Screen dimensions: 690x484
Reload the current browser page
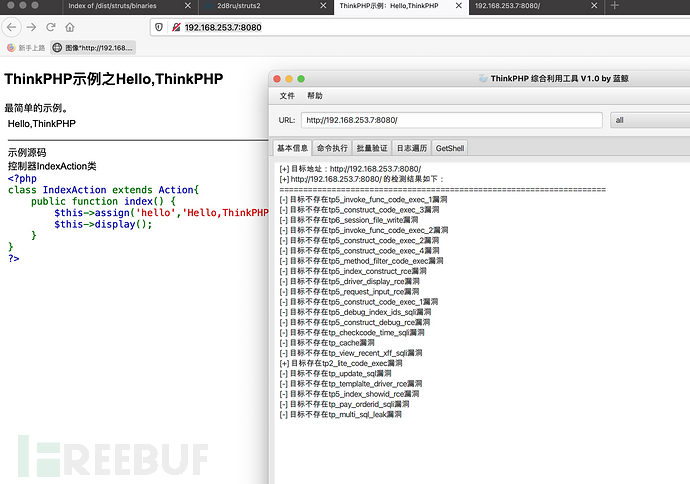[51, 27]
